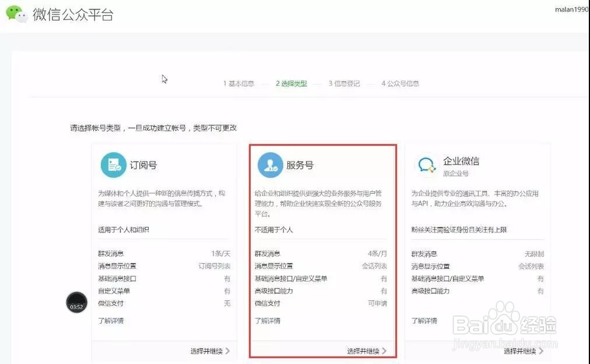Click the 1条/天 value in 订阅号
The image size is (590, 364).
[221, 254]
